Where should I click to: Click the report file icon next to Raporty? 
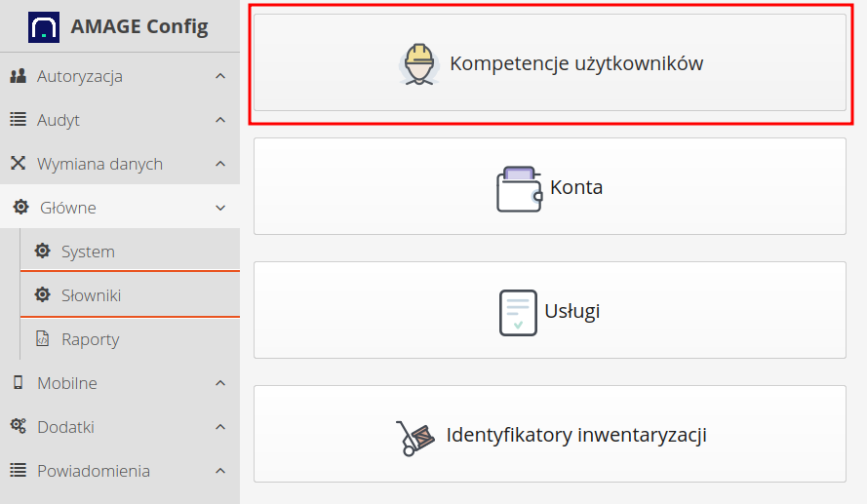(42, 339)
